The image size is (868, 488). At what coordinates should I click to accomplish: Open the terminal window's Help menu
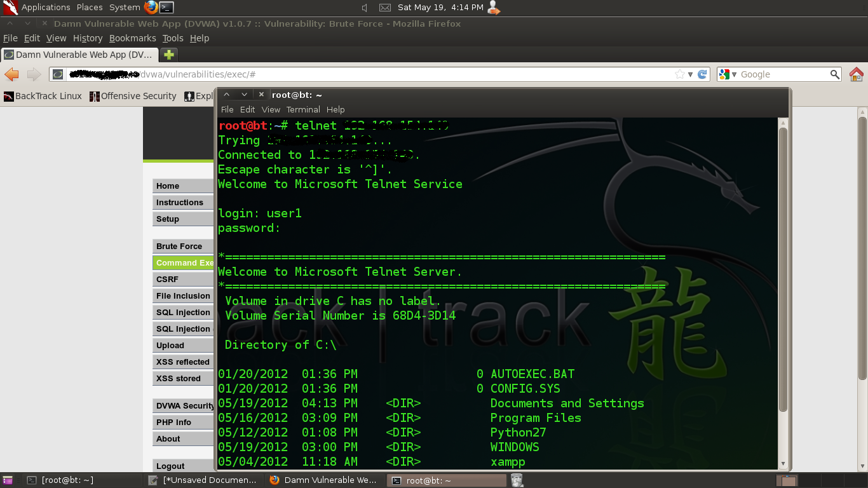point(335,109)
